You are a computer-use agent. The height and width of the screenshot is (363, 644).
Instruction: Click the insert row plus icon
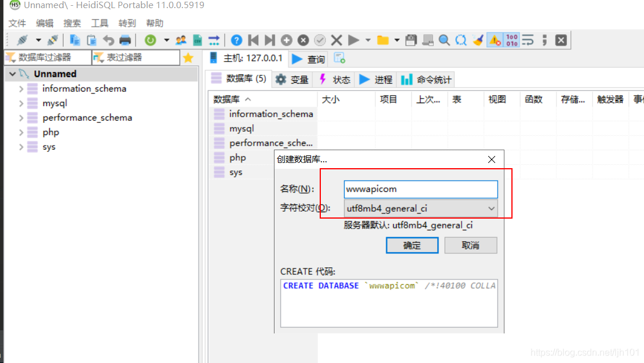[x=287, y=40]
